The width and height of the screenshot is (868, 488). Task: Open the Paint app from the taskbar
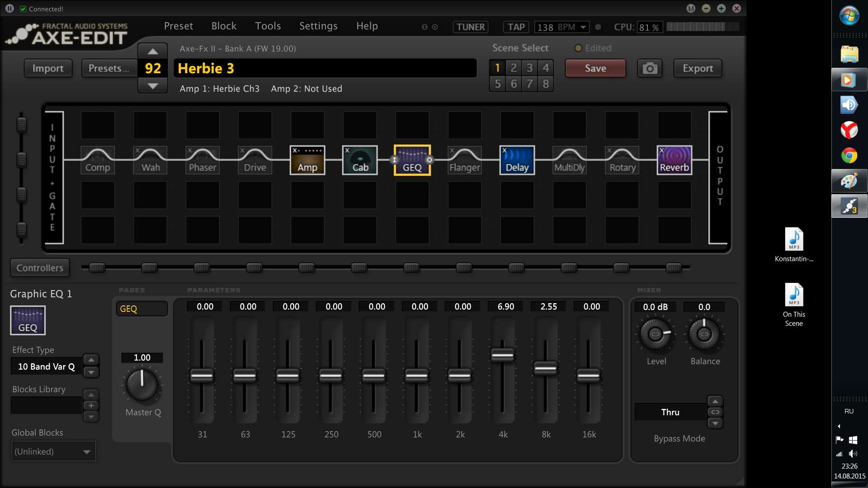(849, 181)
